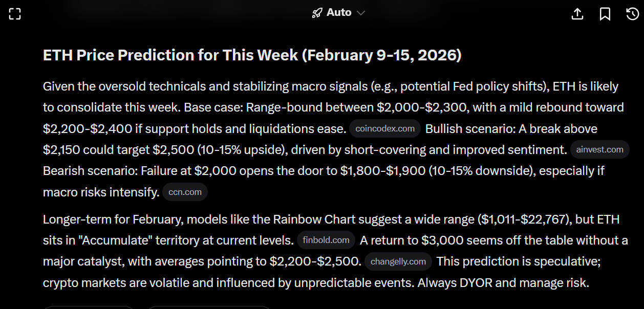Go to the changelly.com source
Image resolution: width=644 pixels, height=309 pixels.
pos(398,261)
